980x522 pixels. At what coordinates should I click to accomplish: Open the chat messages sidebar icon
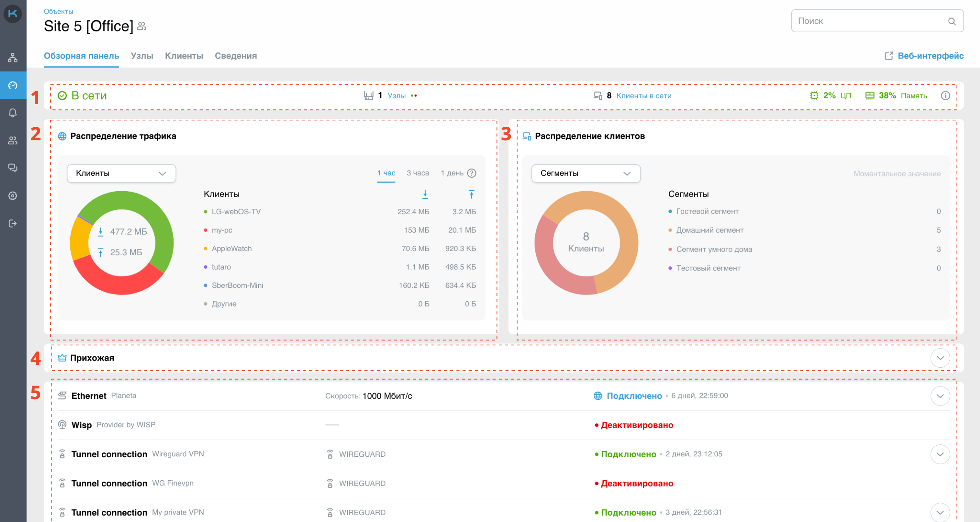pos(13,168)
